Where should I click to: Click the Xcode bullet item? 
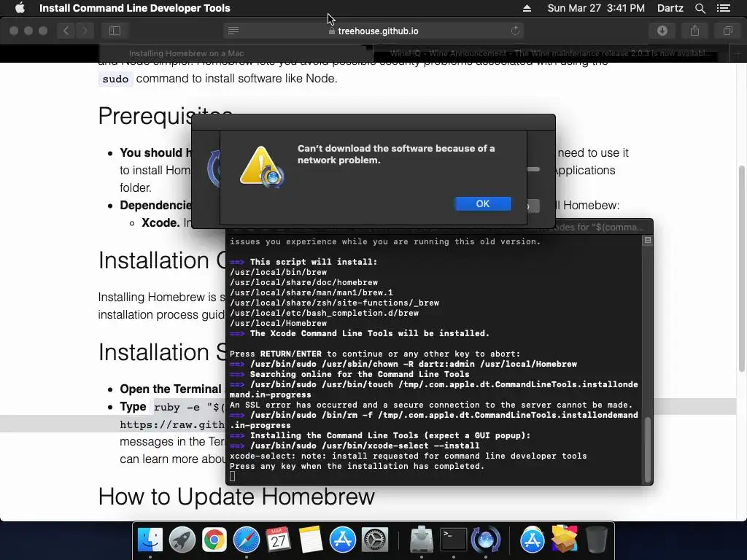point(160,223)
